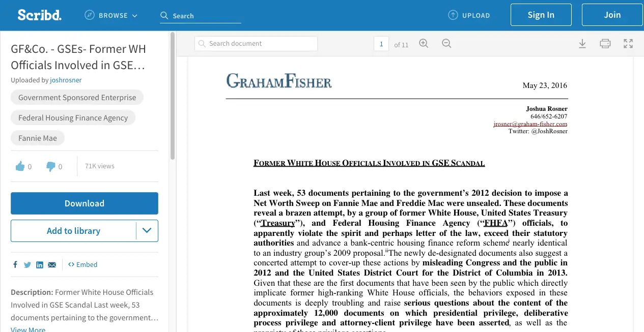Select the Fannie Mae tag
This screenshot has height=332, width=644.
(38, 138)
